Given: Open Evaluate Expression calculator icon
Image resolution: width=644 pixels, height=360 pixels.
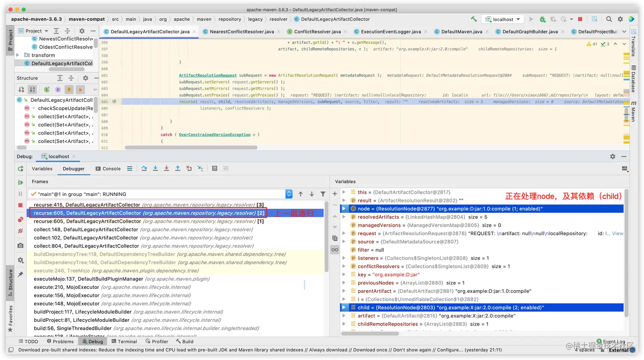Looking at the screenshot, I should pos(215,168).
